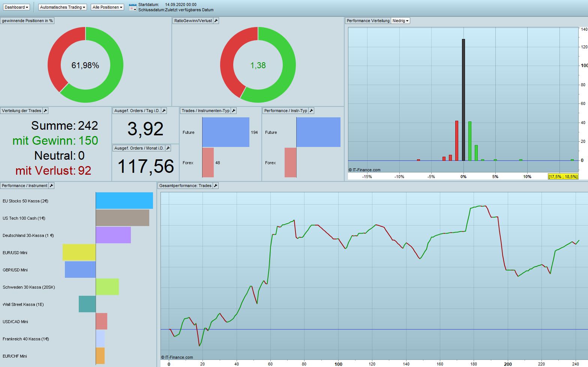Click the orange EUR/CHF Mini performance bar
This screenshot has width=588, height=367.
(100, 356)
